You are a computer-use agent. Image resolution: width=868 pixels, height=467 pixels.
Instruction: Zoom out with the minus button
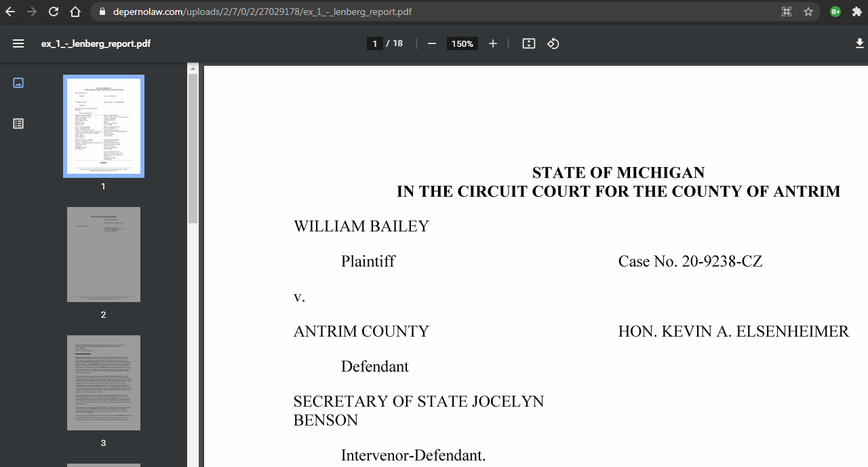(432, 43)
